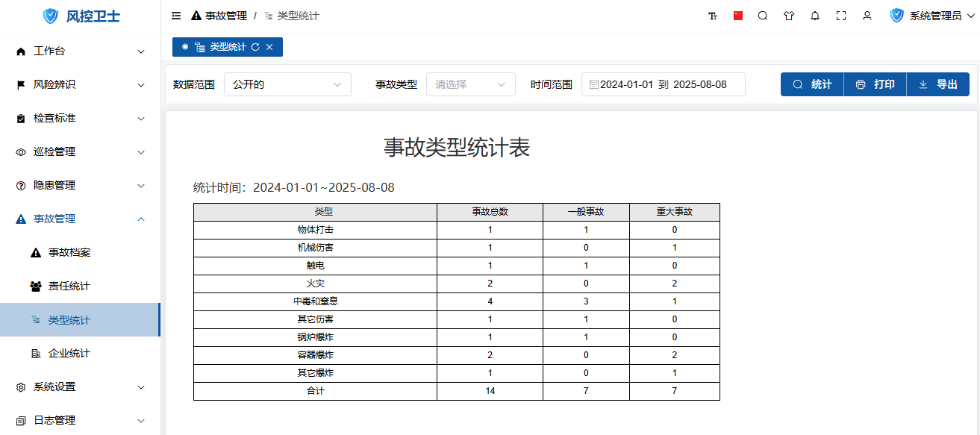Open 事故档案 in the sidebar
This screenshot has width=980, height=435.
[x=69, y=252]
